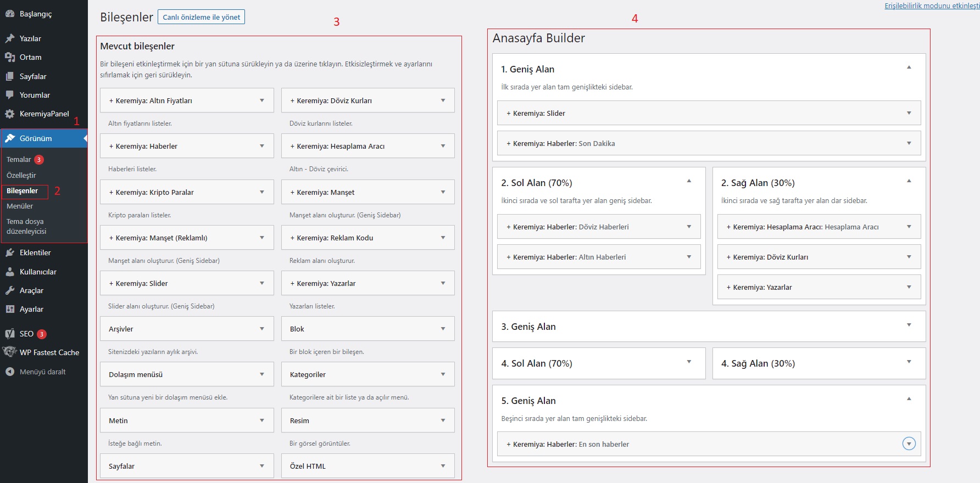
Task: Click the Görünüm paintbrush icon
Action: tap(10, 138)
